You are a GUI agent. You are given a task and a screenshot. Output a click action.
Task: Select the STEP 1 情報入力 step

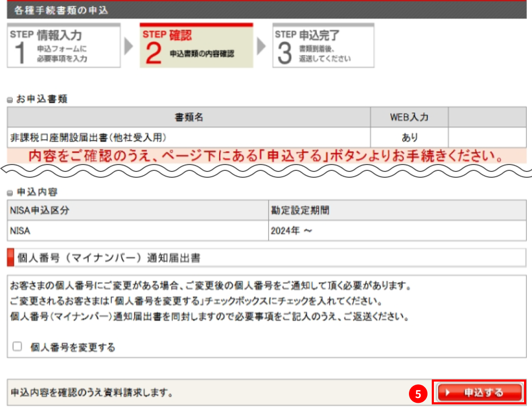(x=64, y=46)
